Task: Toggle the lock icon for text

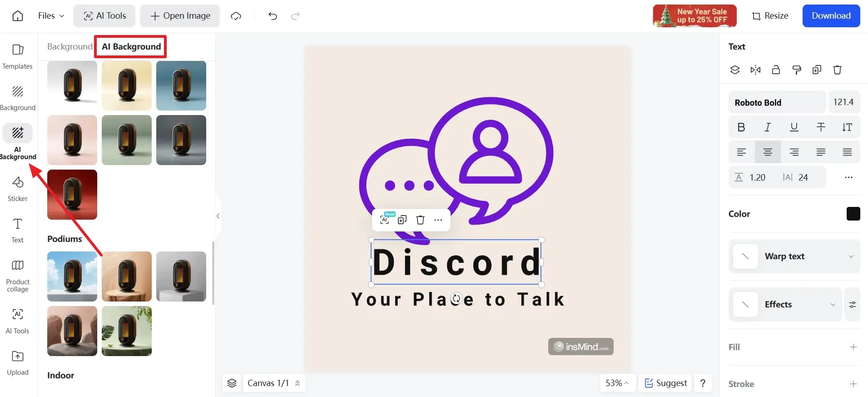Action: tap(776, 70)
